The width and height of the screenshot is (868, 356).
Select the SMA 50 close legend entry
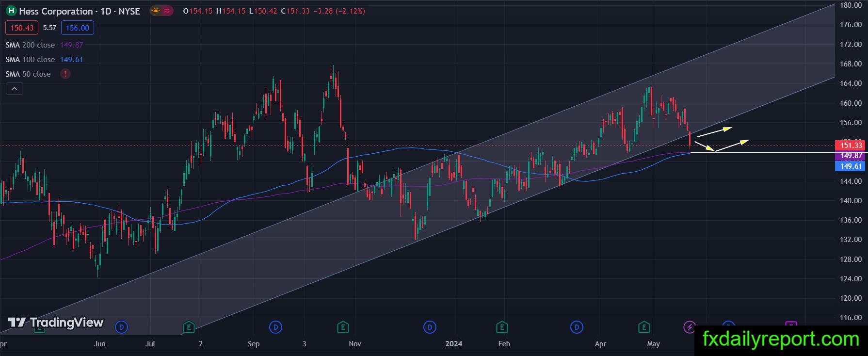click(28, 74)
